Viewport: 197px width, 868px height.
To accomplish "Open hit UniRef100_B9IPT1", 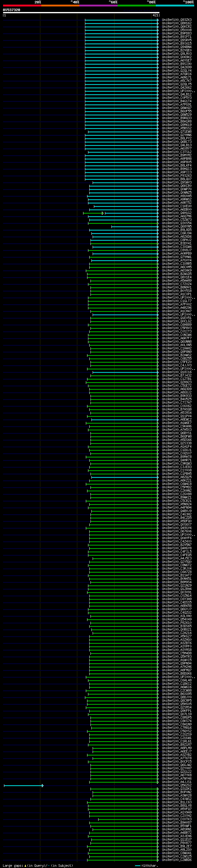I will [x=177, y=37].
